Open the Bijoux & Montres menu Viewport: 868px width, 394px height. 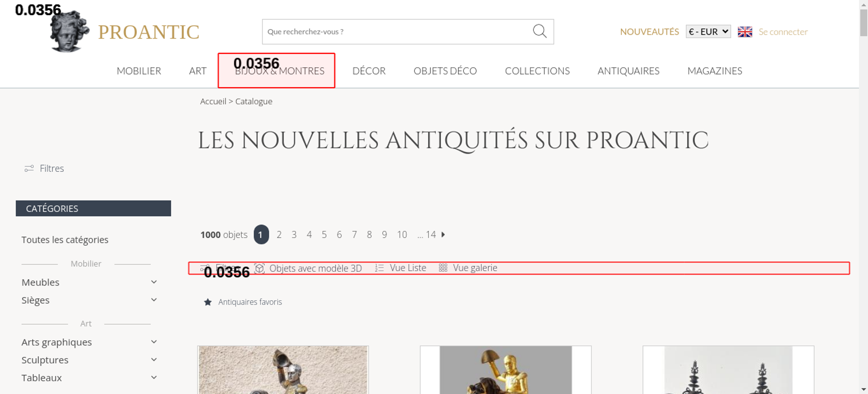coord(279,71)
